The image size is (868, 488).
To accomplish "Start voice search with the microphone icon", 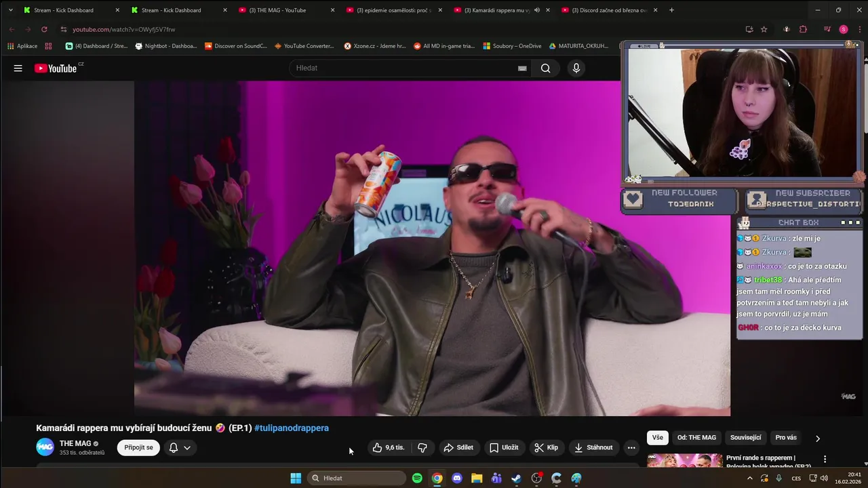I will pos(576,68).
